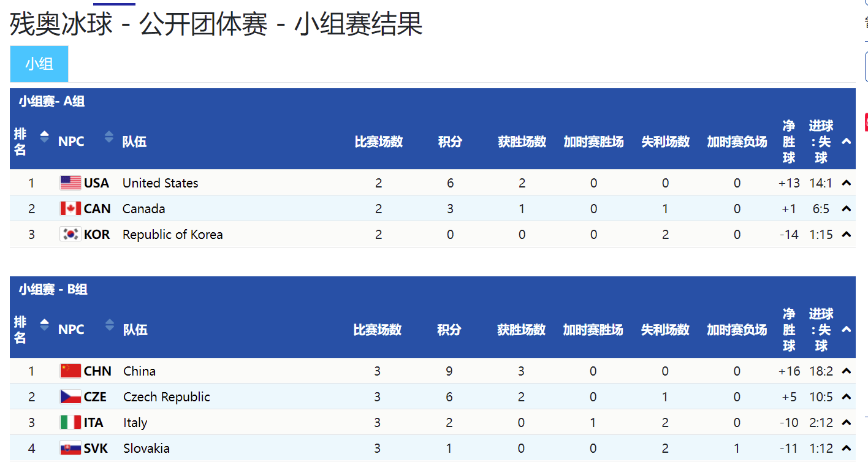The image size is (868, 473).
Task: Click the USA flag icon
Action: (70, 183)
